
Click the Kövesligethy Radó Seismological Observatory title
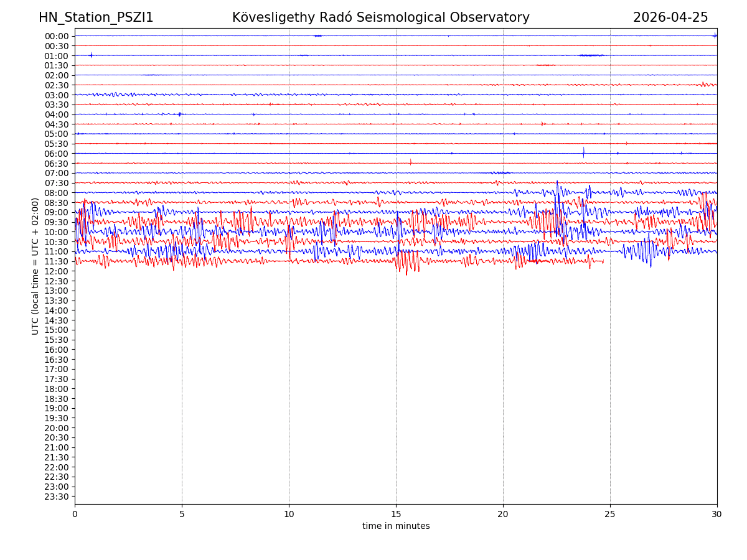pos(380,17)
